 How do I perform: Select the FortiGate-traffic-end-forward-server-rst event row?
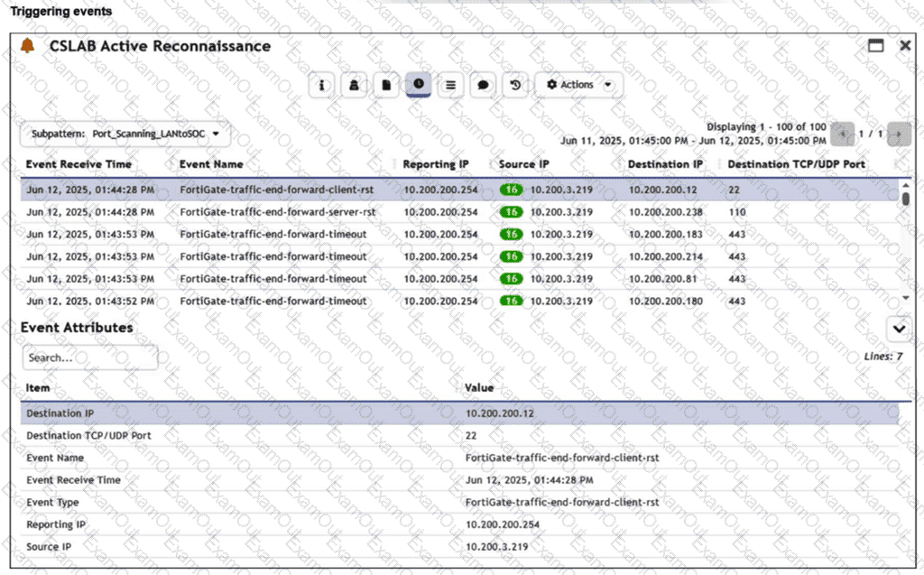click(x=277, y=212)
